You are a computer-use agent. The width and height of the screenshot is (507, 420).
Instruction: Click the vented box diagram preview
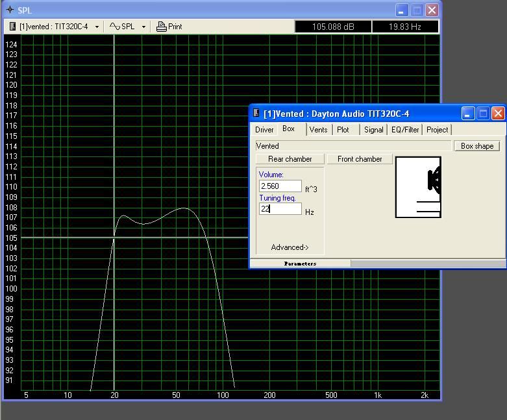(x=418, y=187)
